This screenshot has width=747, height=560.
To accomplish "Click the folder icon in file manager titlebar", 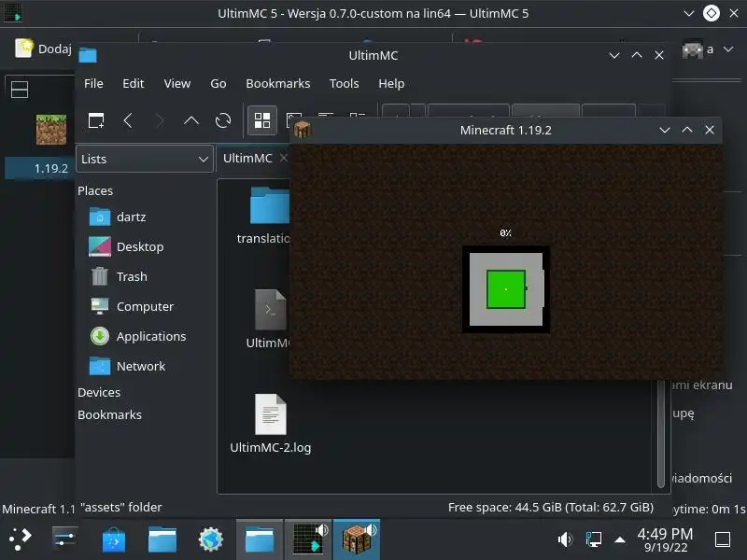I will [x=88, y=55].
